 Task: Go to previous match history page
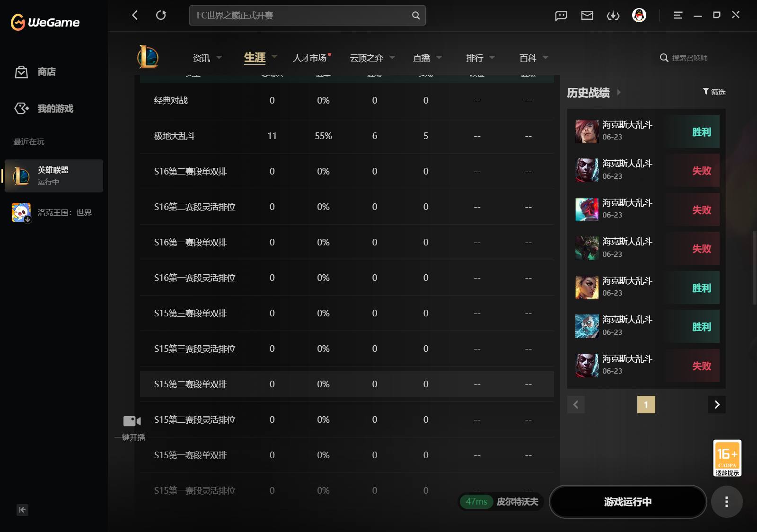(576, 404)
